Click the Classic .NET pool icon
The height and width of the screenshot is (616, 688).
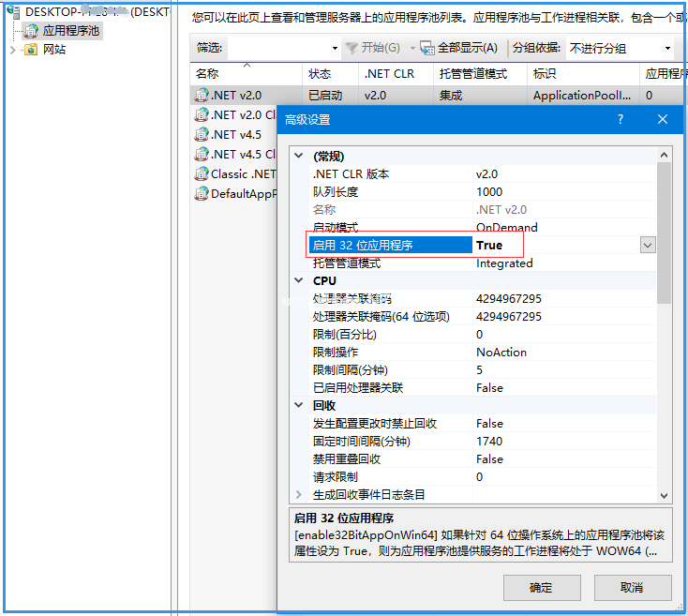click(201, 173)
